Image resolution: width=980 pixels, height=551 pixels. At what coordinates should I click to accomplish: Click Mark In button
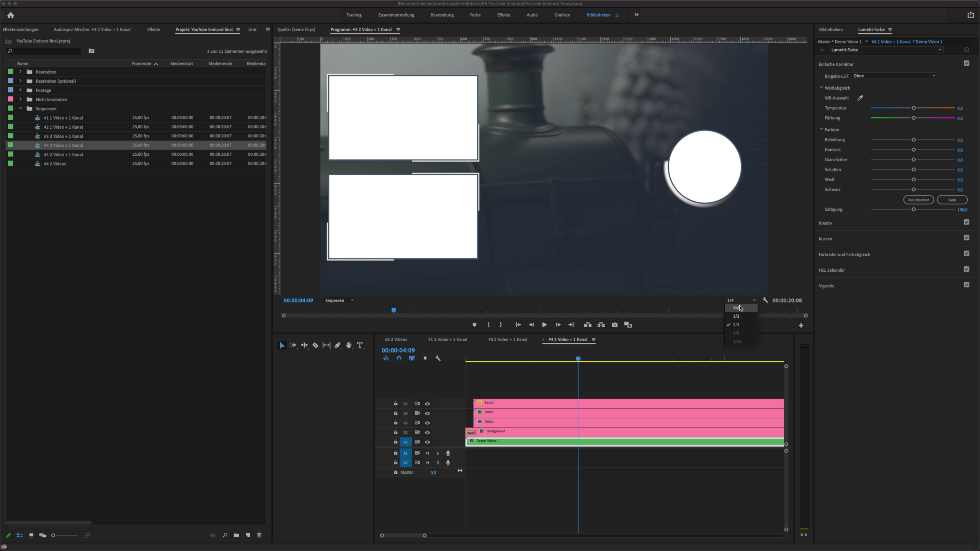[488, 325]
